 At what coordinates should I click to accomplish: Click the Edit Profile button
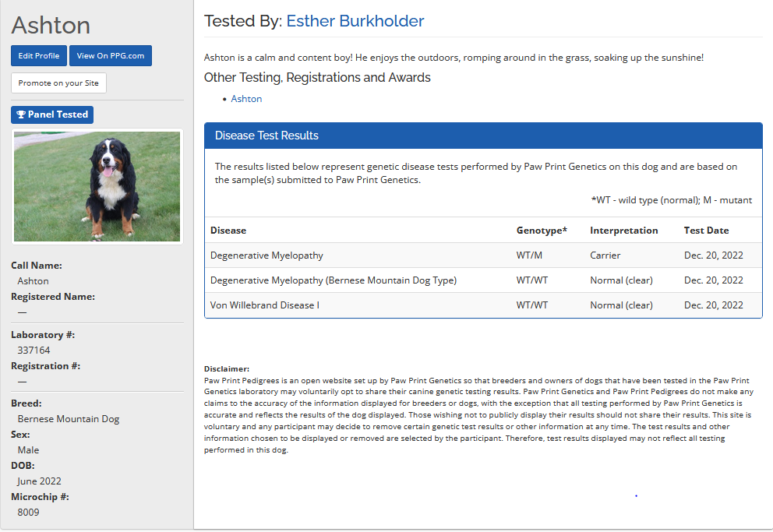click(x=39, y=56)
